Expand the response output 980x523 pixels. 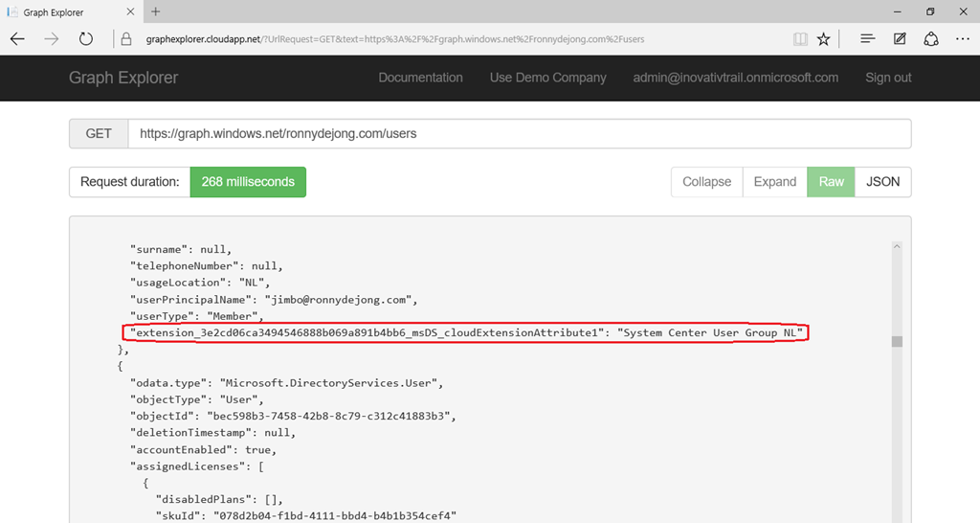click(774, 182)
